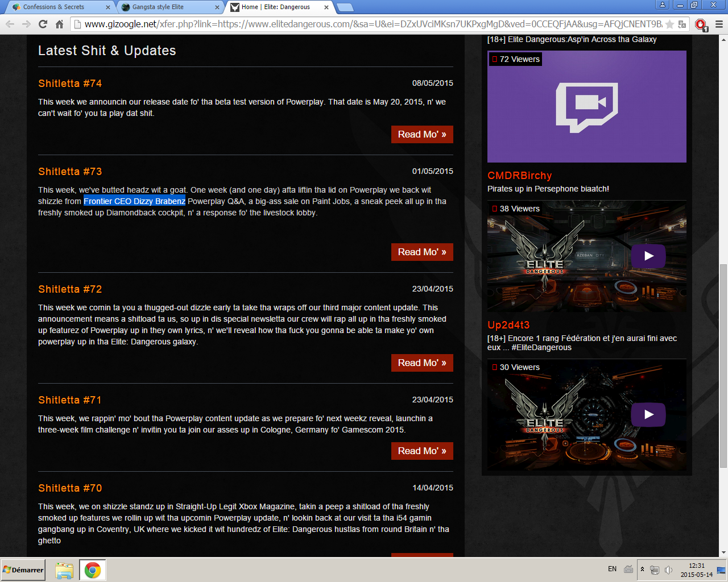The width and height of the screenshot is (728, 582).
Task: Click the Pirates up in Persephone biaatch! description
Action: 548,189
